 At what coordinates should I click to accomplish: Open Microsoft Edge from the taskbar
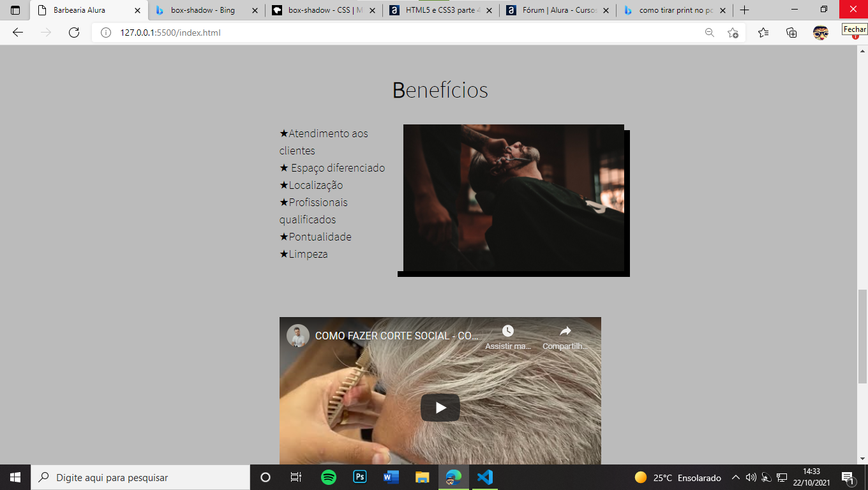click(x=454, y=477)
